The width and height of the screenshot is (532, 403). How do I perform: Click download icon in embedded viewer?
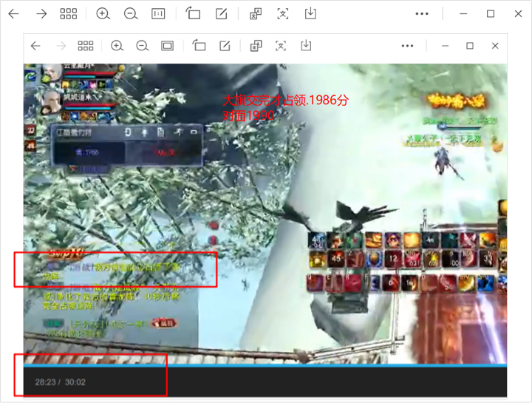306,45
